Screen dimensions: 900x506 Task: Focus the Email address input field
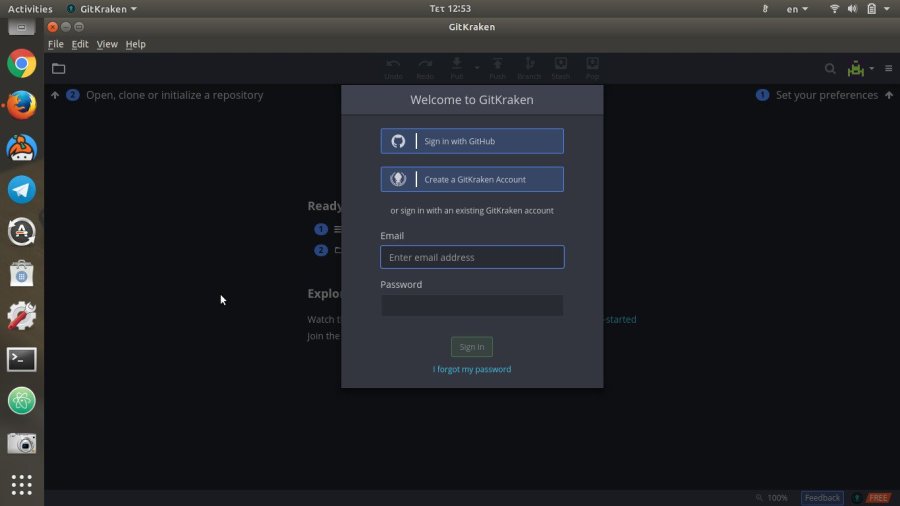[472, 257]
